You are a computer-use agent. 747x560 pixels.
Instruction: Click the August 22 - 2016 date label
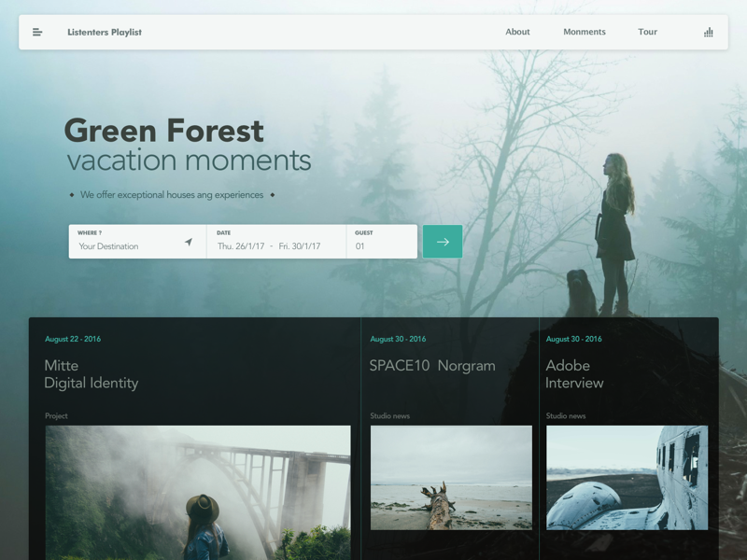(71, 339)
